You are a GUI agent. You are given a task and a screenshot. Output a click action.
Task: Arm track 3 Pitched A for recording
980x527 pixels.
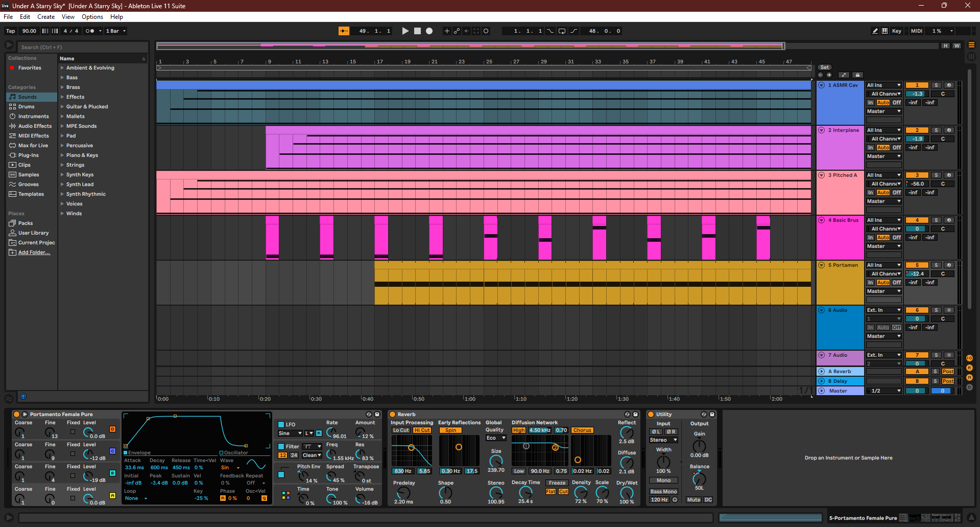pos(949,175)
